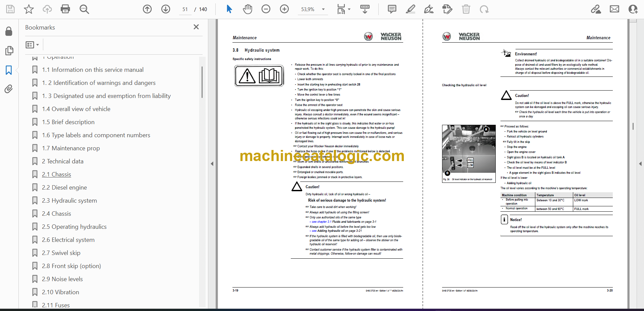Open bookmark 1.2 Identification of warnings and dangers

click(99, 83)
